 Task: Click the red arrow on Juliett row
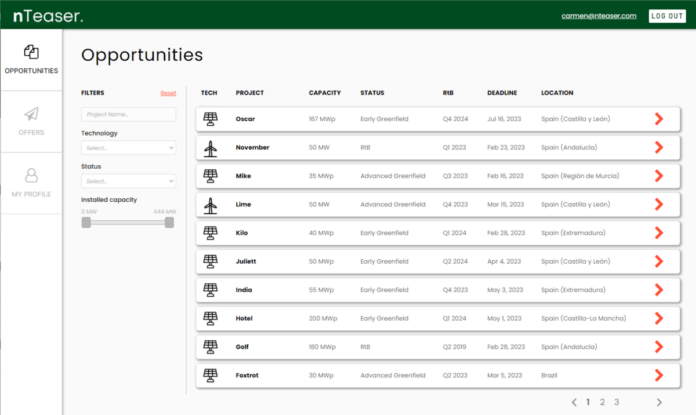(658, 261)
